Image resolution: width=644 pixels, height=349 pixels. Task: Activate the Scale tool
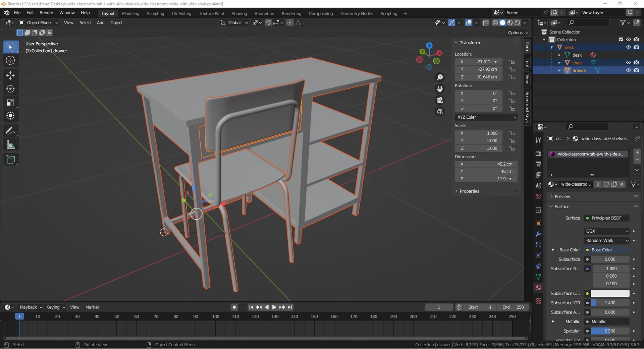click(10, 102)
